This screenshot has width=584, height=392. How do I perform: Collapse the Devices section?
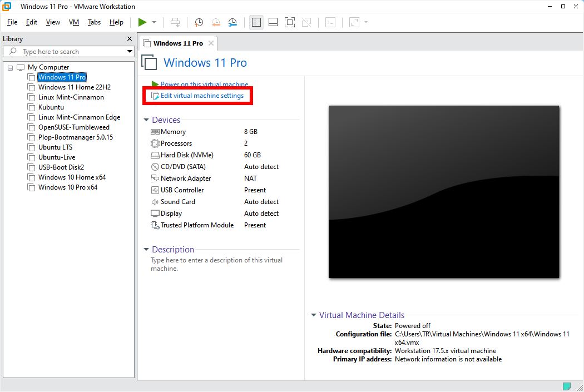146,120
